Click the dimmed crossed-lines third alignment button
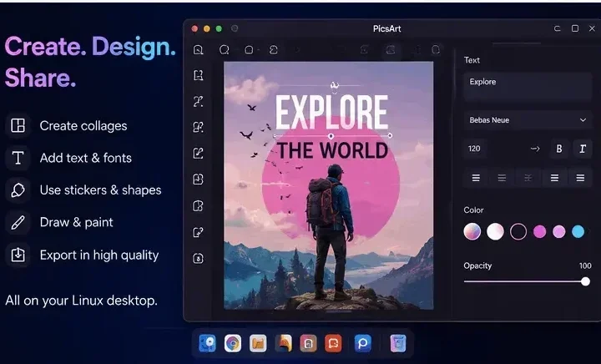 coord(528,178)
